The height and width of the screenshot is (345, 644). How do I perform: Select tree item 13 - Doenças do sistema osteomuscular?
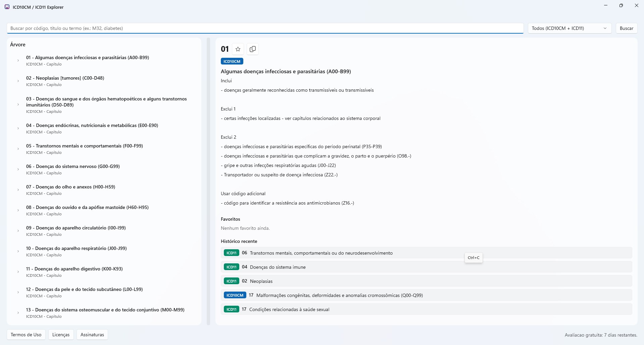(104, 313)
